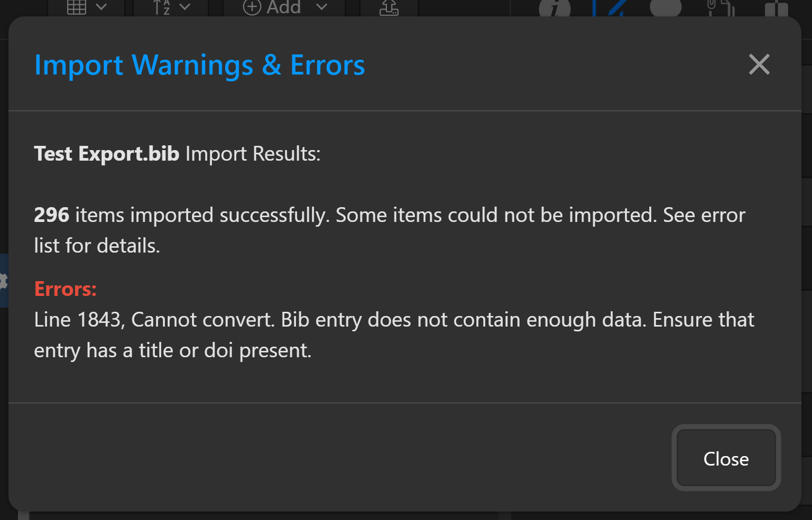Click the settings gear at left edge
The image size is (812, 520).
[3, 281]
